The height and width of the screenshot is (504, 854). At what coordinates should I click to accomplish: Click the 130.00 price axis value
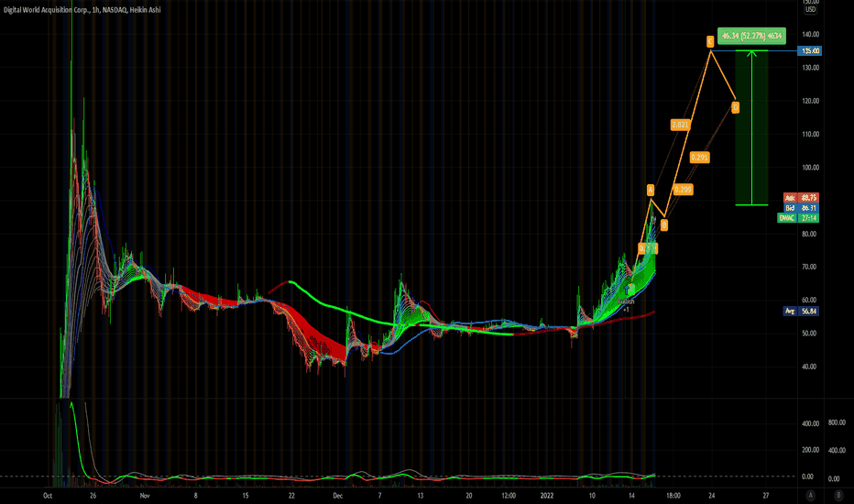[x=810, y=68]
